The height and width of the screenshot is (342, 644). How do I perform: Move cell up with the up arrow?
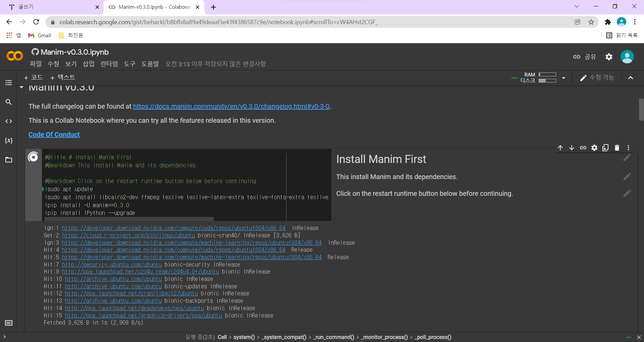coord(560,148)
